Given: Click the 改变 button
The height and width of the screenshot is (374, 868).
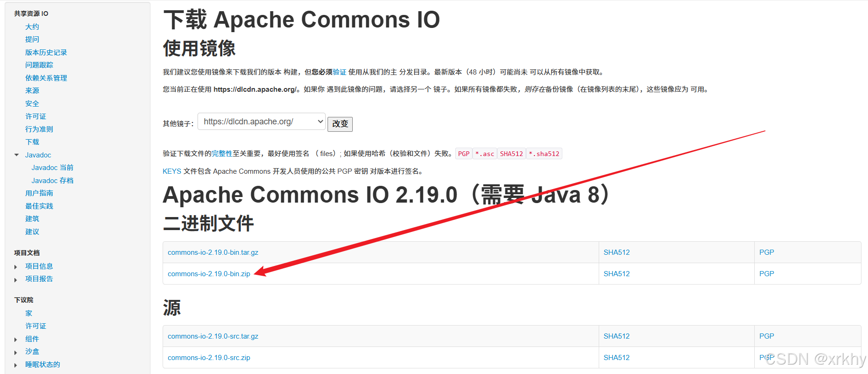Looking at the screenshot, I should point(340,124).
